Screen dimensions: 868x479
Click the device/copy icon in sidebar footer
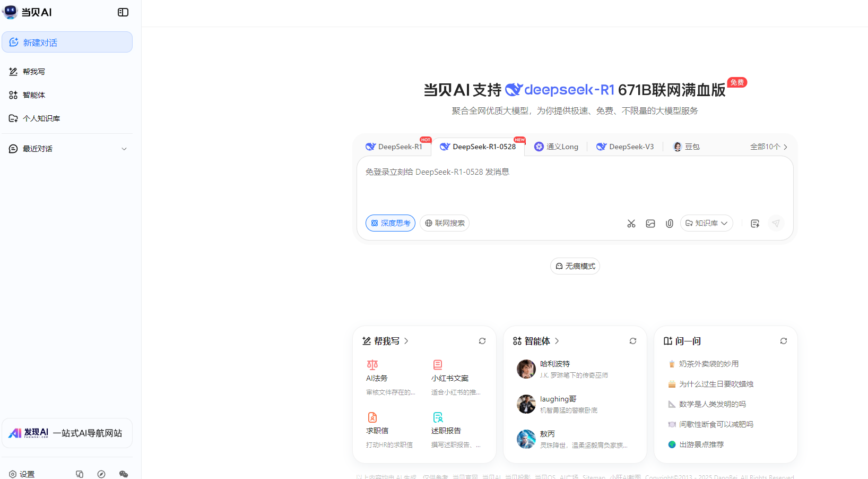(80, 474)
